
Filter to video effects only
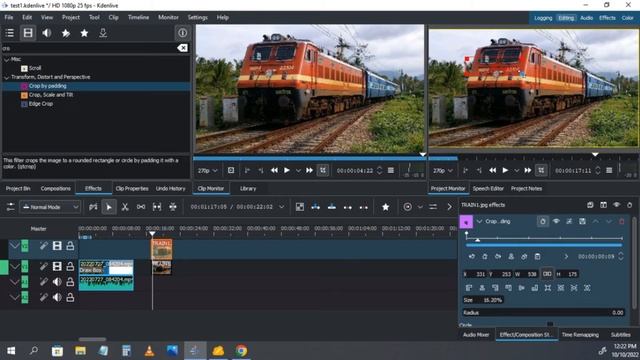pos(28,33)
